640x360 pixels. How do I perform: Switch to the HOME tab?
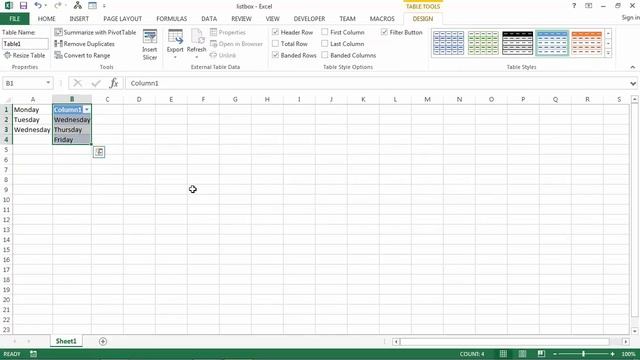click(47, 19)
